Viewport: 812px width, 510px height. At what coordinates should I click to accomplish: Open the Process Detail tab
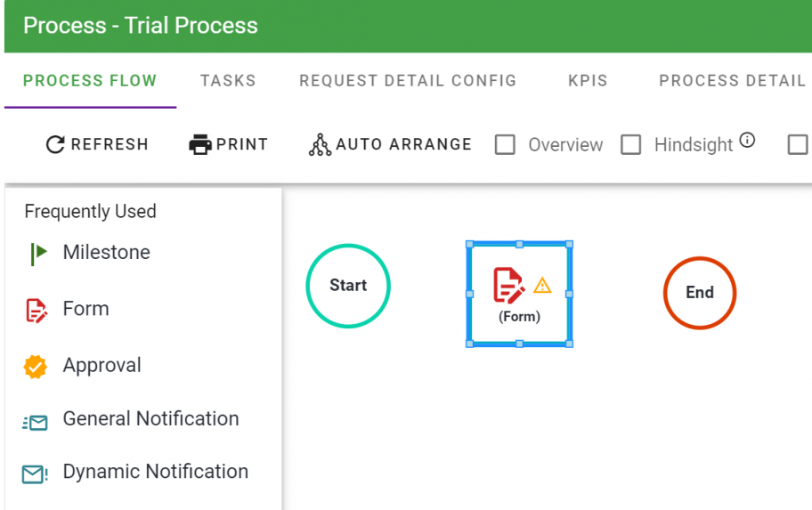click(x=732, y=80)
